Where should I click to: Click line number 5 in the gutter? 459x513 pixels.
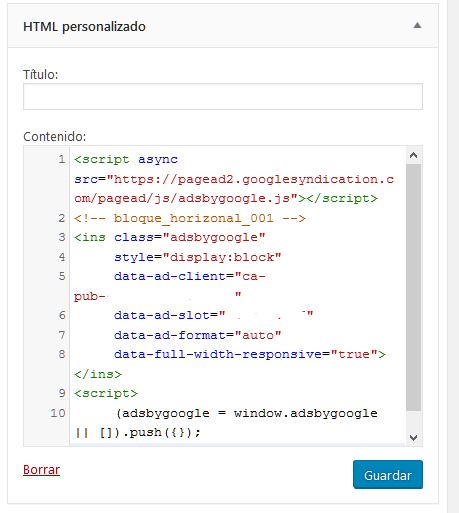click(x=62, y=276)
